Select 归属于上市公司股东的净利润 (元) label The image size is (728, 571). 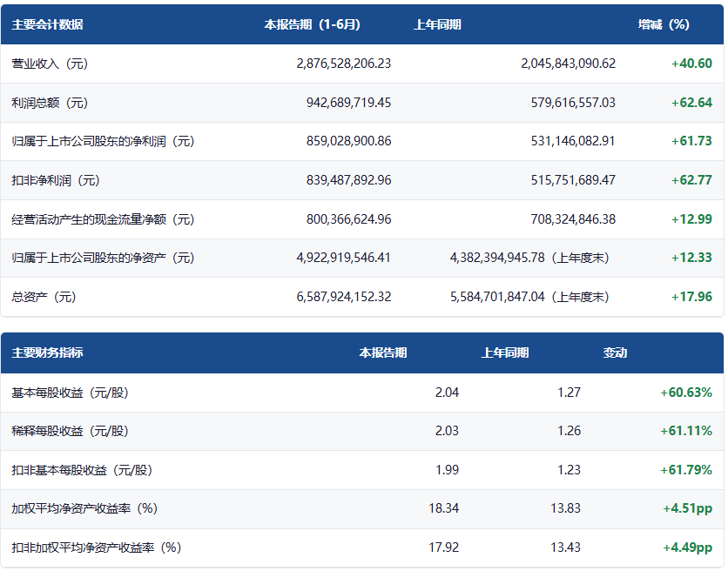103,141
